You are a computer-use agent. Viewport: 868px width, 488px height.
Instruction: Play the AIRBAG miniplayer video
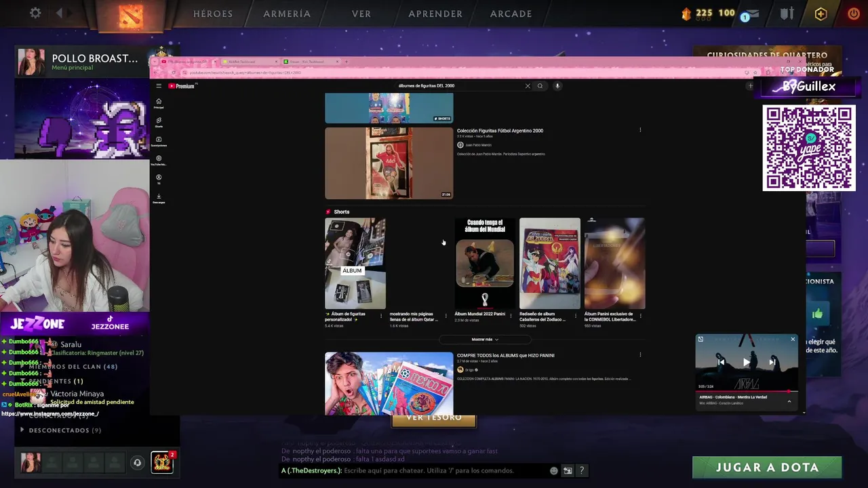coord(747,362)
